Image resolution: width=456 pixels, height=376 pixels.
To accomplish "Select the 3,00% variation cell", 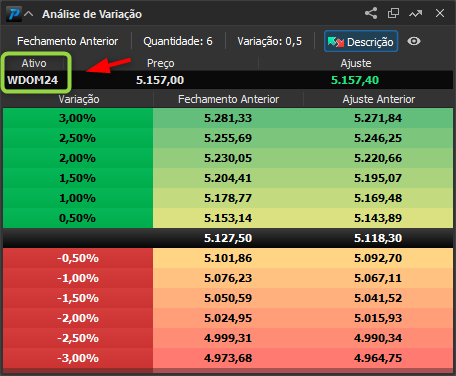I will pos(78,118).
